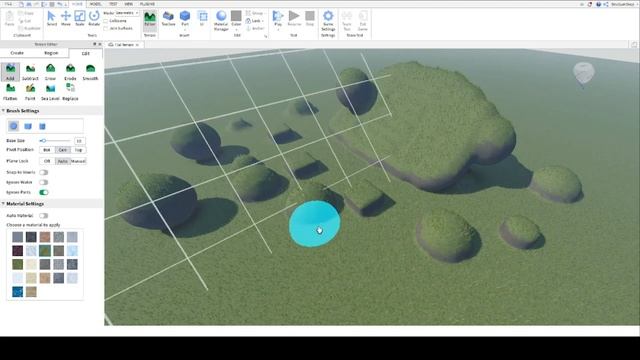Open the Mode Geometric dropdown

127,13
